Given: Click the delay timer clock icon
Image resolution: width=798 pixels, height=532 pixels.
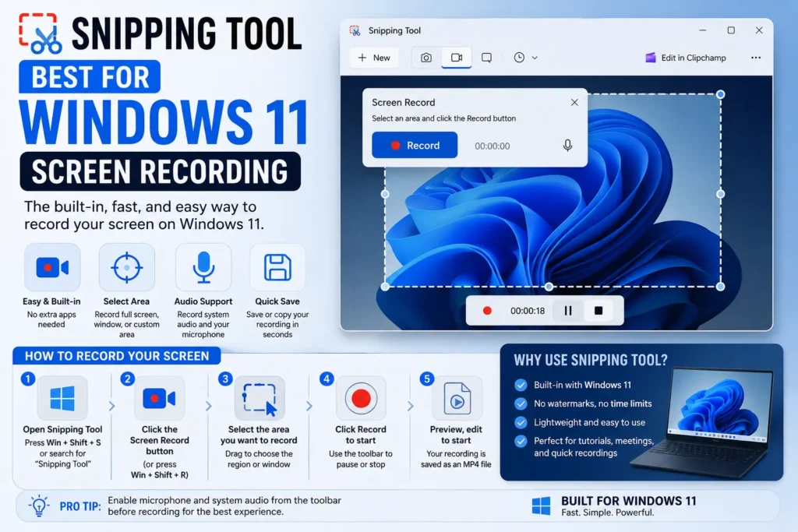Looking at the screenshot, I should coord(519,58).
